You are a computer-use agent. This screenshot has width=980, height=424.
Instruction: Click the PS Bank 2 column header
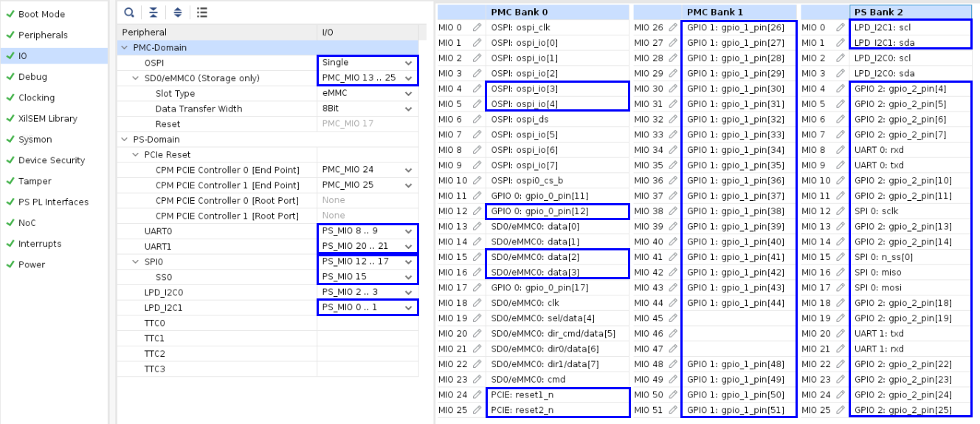coord(886,12)
